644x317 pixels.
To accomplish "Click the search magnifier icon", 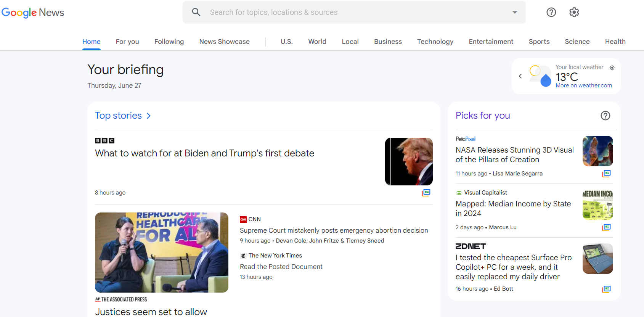I will point(196,12).
